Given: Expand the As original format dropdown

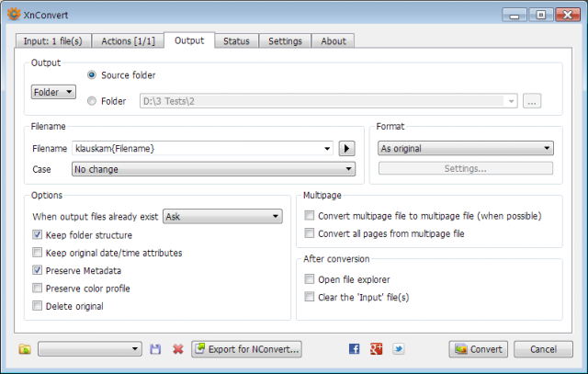Looking at the screenshot, I should coord(466,148).
